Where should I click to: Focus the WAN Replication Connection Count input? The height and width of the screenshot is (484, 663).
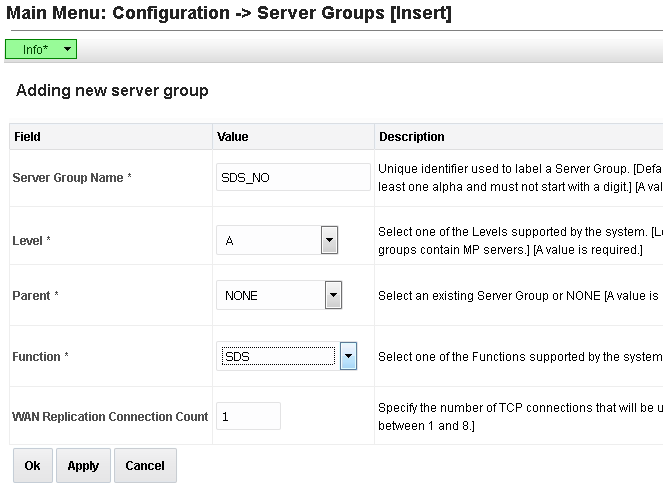coord(248,416)
